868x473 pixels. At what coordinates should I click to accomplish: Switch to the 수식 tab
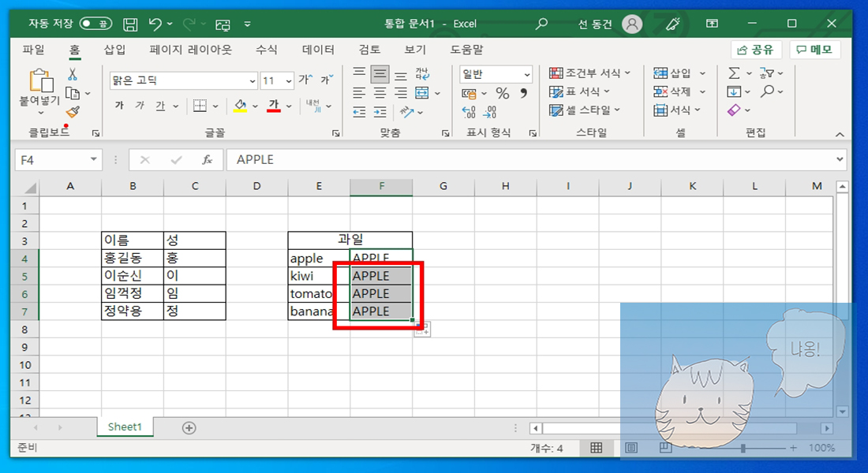(266, 49)
